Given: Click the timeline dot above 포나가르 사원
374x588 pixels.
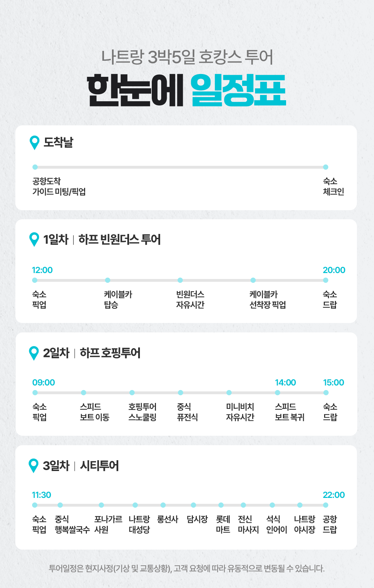Looking at the screenshot, I should click(101, 505).
